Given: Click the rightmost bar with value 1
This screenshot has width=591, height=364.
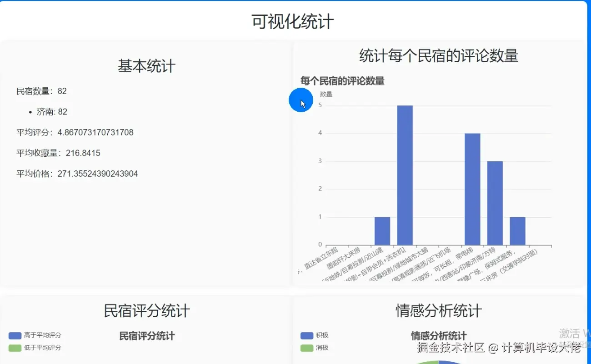Looking at the screenshot, I should pos(518,229).
